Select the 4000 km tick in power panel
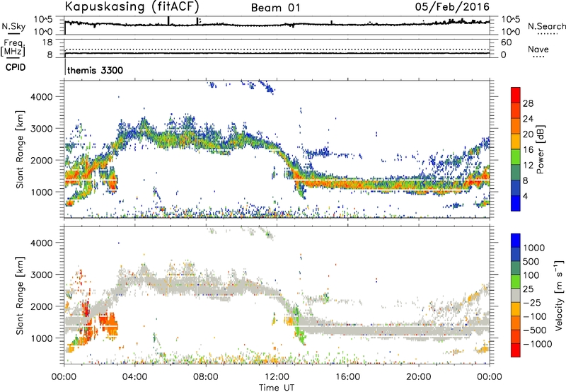This screenshot has height=392, width=566. coord(41,97)
